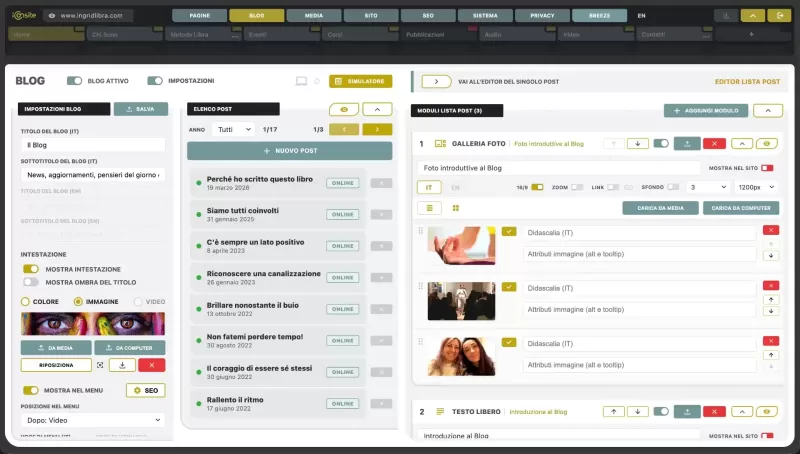Delete post 'Perché ho scritto questo libro'
The width and height of the screenshot is (800, 454).
tap(381, 183)
